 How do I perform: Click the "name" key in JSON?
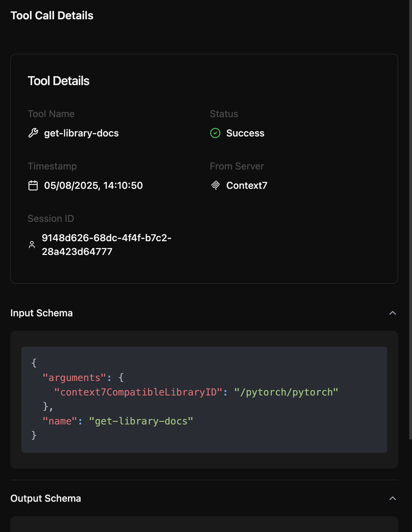click(x=60, y=421)
